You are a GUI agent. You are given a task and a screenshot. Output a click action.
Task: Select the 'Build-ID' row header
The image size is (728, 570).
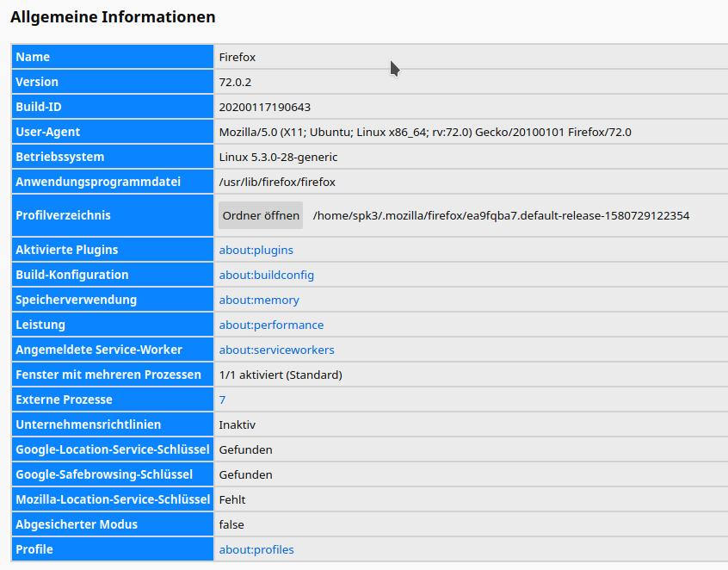tap(113, 107)
